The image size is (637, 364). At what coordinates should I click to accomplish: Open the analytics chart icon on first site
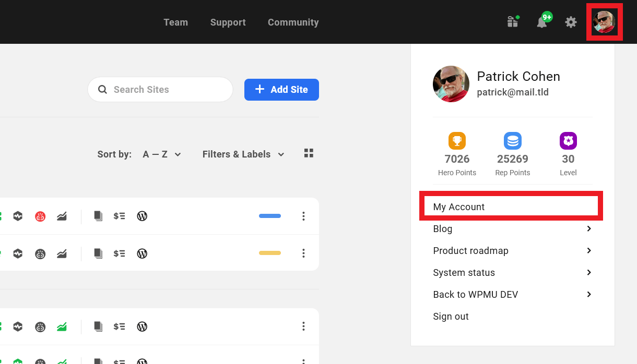pos(62,215)
